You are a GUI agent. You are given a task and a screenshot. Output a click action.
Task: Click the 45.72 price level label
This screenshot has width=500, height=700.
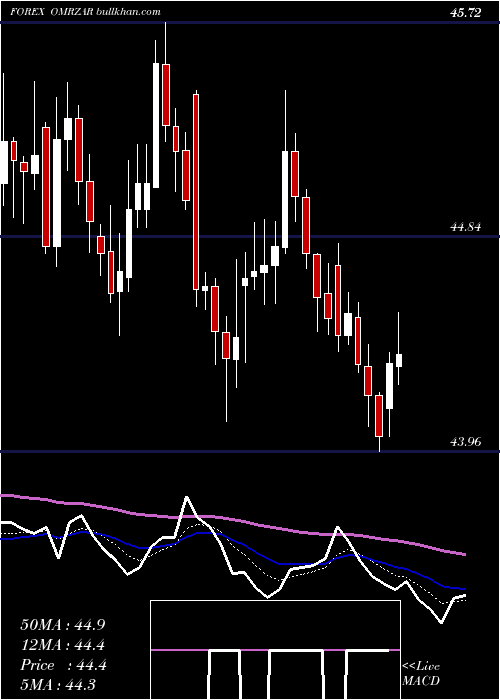point(466,13)
